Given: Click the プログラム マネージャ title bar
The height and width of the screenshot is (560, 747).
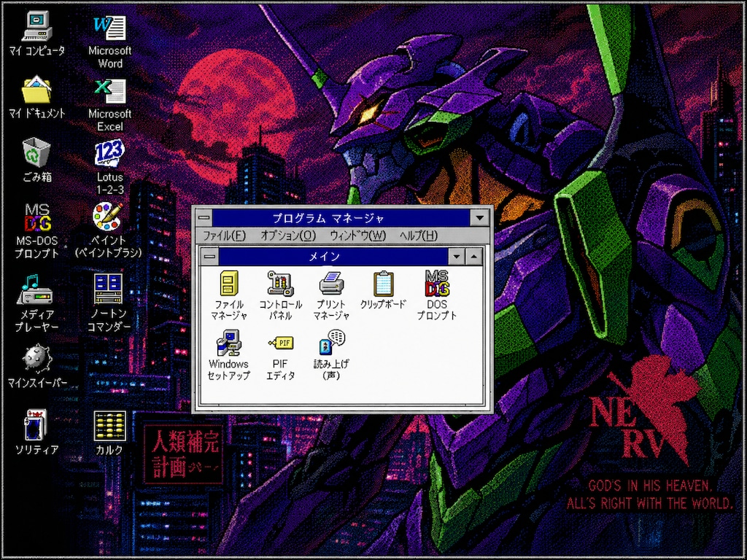Looking at the screenshot, I should coord(341,218).
